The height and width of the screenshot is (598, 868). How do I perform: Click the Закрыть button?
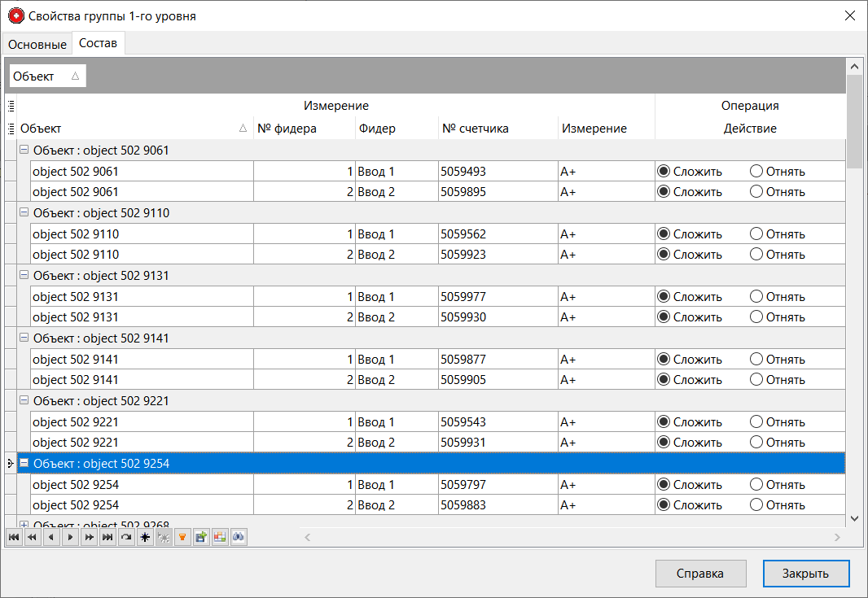pyautogui.click(x=805, y=574)
